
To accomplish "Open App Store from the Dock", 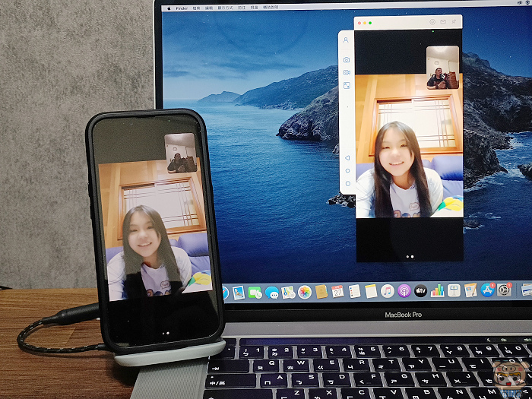I will (x=487, y=290).
